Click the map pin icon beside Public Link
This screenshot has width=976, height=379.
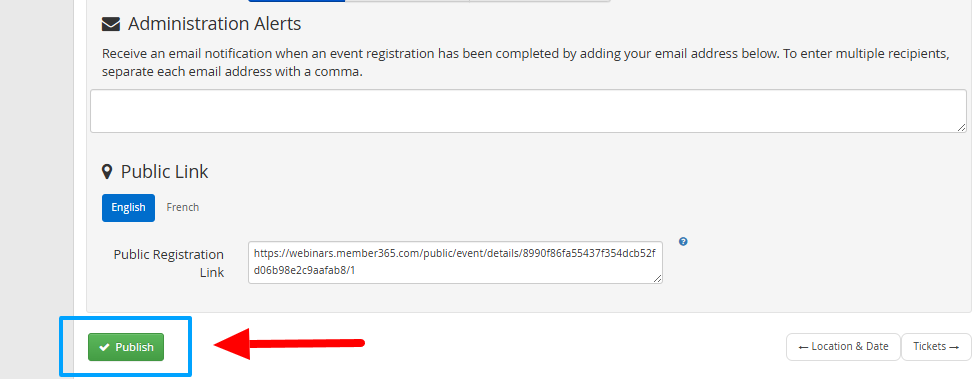(x=107, y=172)
